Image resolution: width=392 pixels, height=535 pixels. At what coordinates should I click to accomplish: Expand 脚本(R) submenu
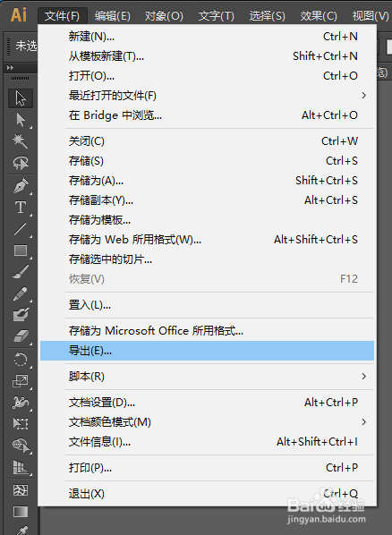pos(208,377)
